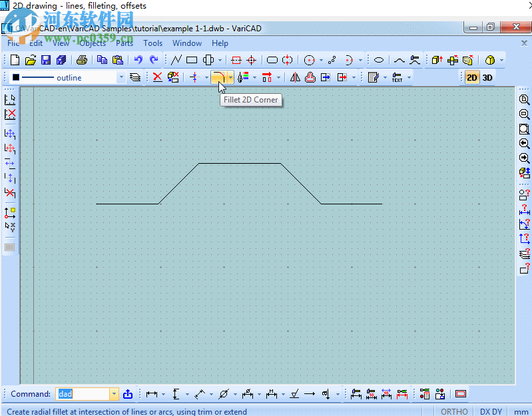Click the diameter dimension tool

(x=224, y=394)
